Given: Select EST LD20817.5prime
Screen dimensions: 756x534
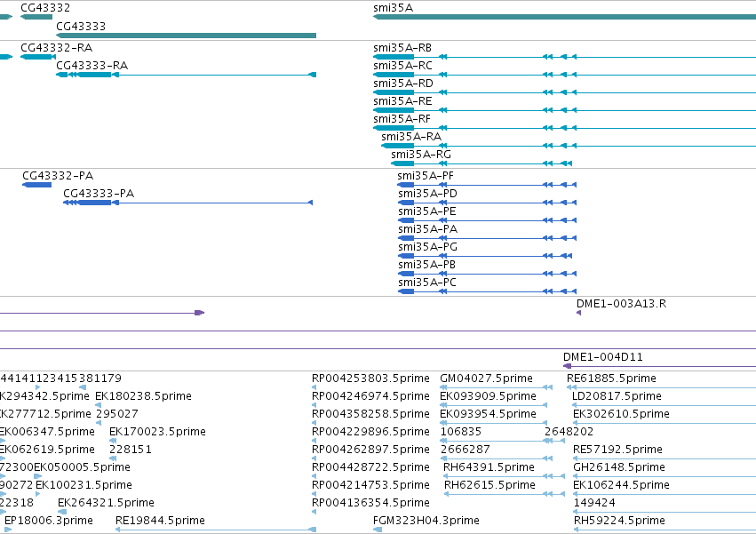Looking at the screenshot, I should click(617, 396).
